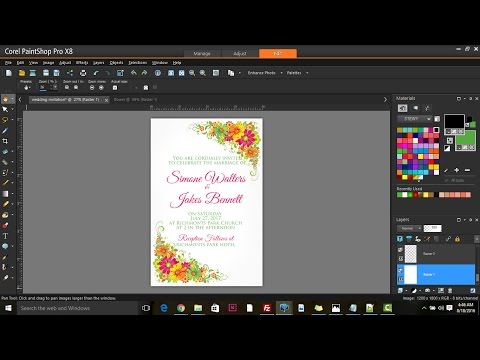The width and height of the screenshot is (480, 360).
Task: Open the New Layer dropdown arrow in Layers palette
Action: point(406,291)
